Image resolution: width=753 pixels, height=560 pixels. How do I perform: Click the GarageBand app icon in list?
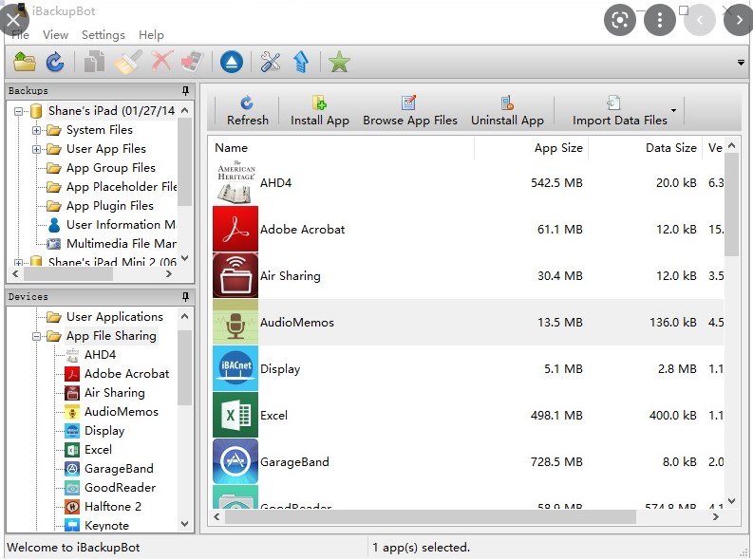[x=235, y=461]
